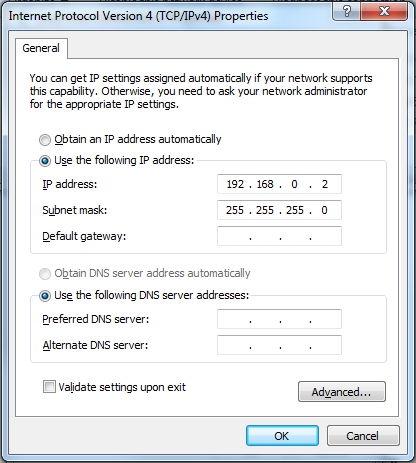The width and height of the screenshot is (416, 463).
Task: Click the Cancel button
Action: click(x=363, y=436)
